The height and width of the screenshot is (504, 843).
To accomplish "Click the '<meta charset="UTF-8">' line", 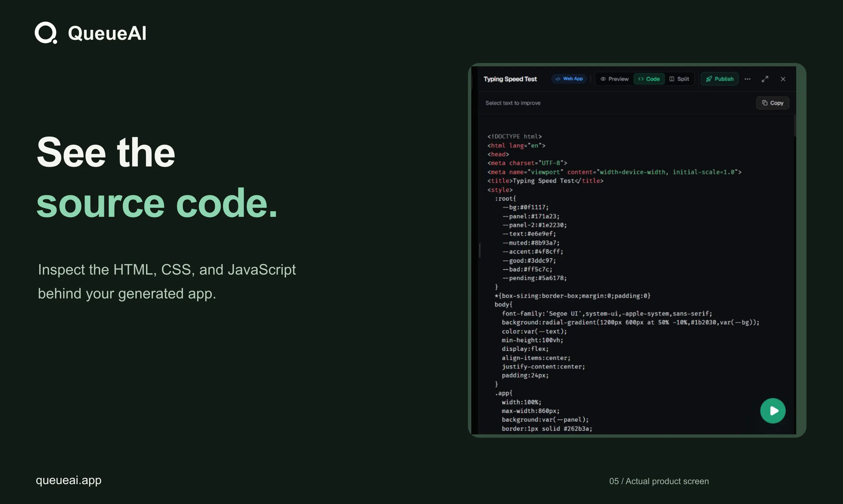I will (527, 163).
